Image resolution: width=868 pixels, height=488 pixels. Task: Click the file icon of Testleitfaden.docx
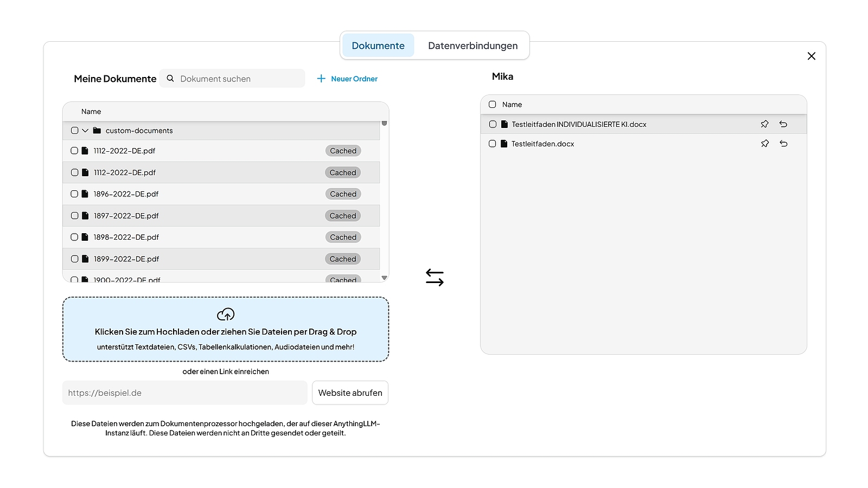point(504,144)
